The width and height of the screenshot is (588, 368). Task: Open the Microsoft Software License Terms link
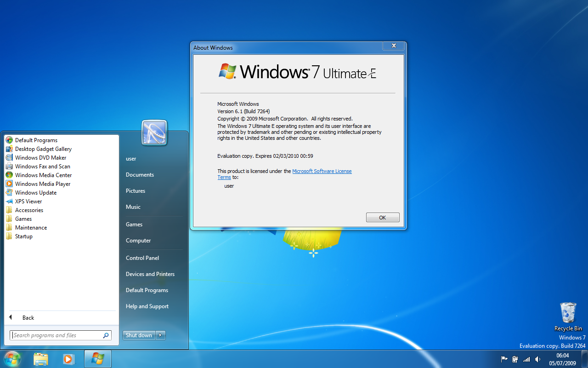tap(322, 171)
